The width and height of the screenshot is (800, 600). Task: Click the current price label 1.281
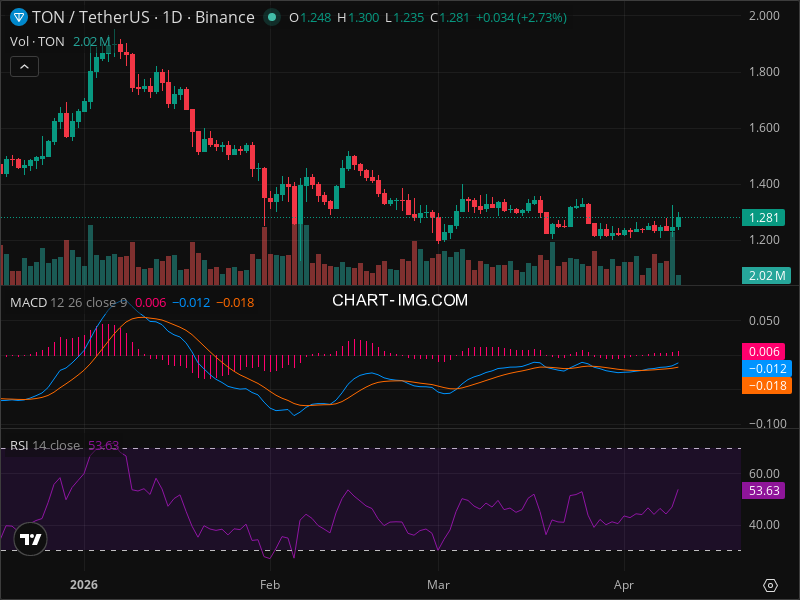[763, 218]
